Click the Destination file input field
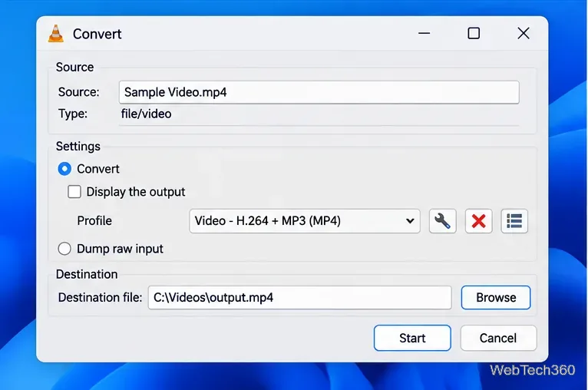588x390 pixels. click(299, 297)
